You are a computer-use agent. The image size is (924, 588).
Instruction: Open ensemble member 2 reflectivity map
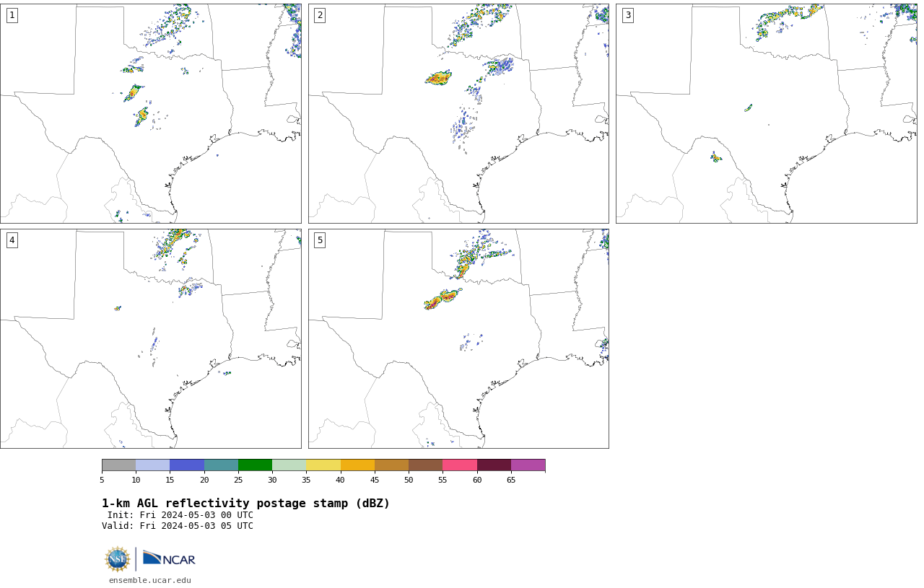pos(458,113)
